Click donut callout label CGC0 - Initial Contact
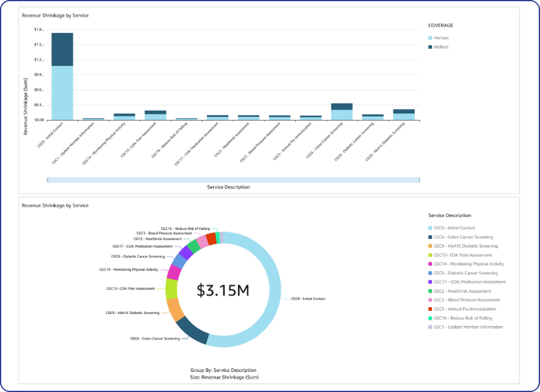 pos(308,299)
